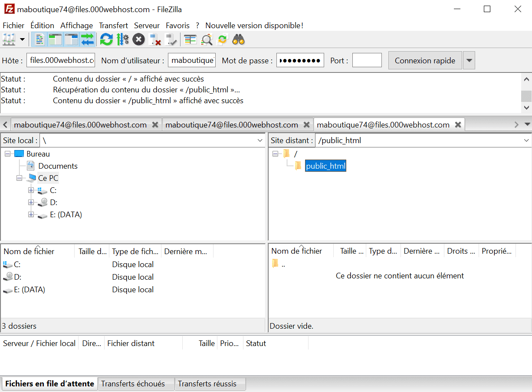Open the Transfert menu
Screen dimensions: 532x392
coord(113,26)
